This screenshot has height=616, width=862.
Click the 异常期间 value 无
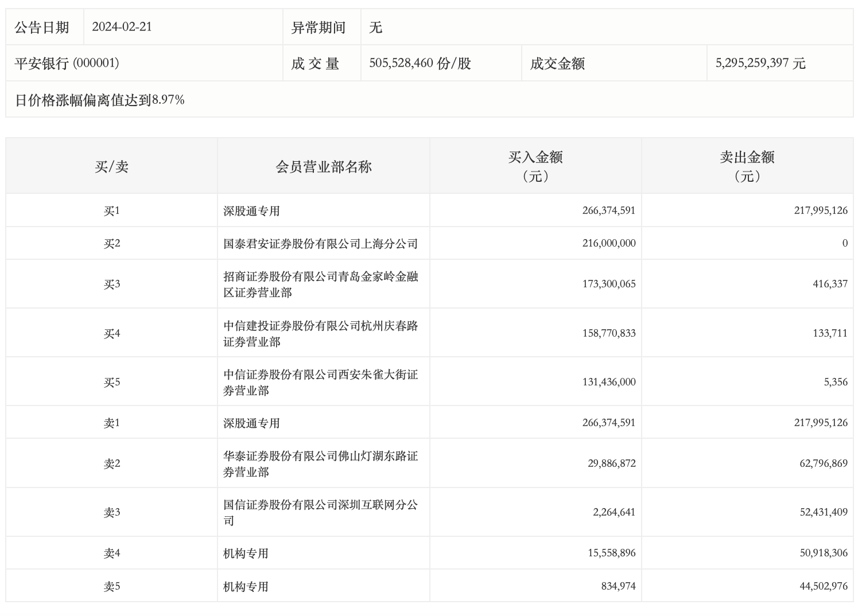tap(375, 27)
